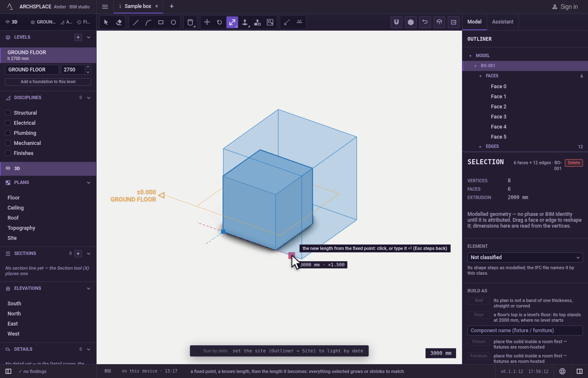
Task: Check the Plumbing discipline
Action: click(8, 133)
